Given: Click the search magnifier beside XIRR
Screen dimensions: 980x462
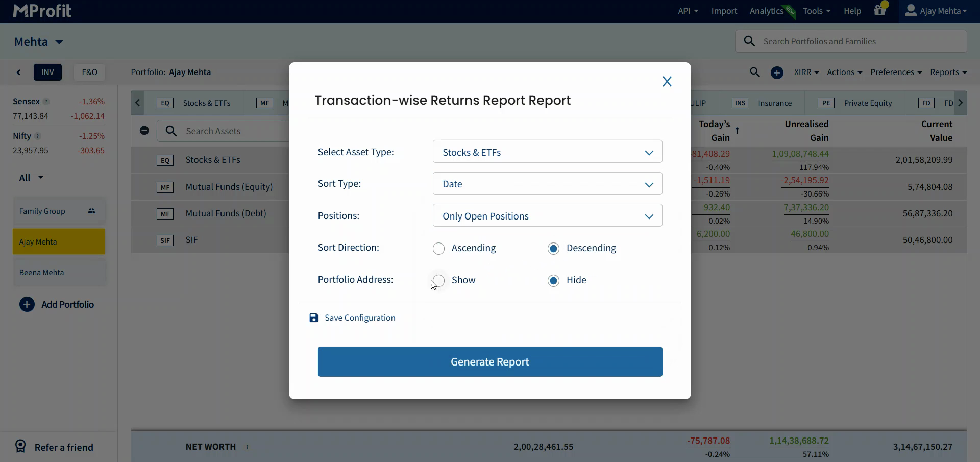Looking at the screenshot, I should 755,72.
